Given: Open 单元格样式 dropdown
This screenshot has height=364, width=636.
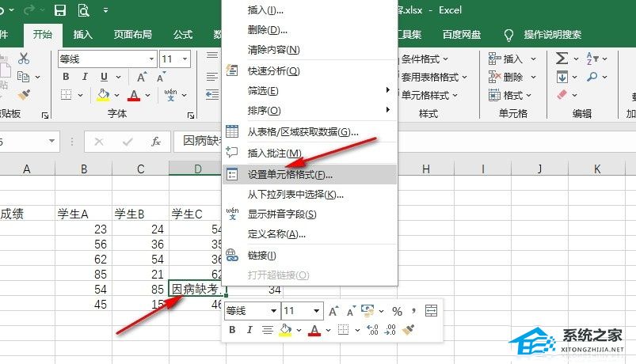Looking at the screenshot, I should (x=429, y=95).
